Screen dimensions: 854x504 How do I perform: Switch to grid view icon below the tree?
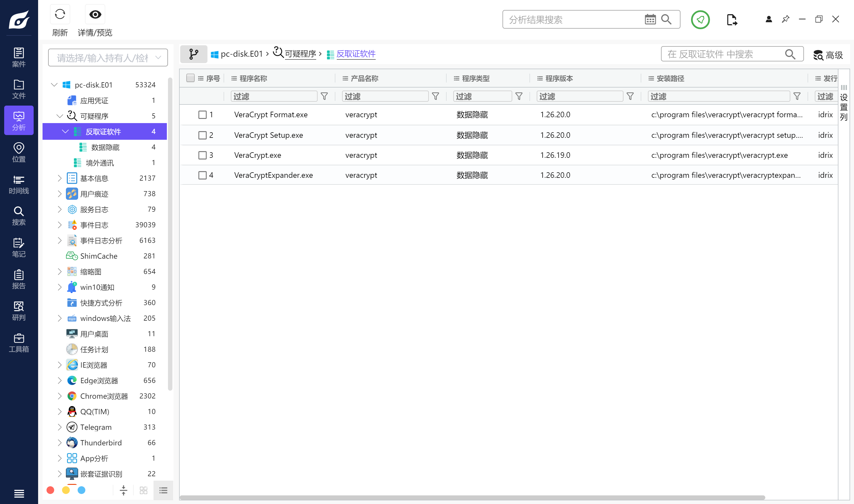coord(143,490)
